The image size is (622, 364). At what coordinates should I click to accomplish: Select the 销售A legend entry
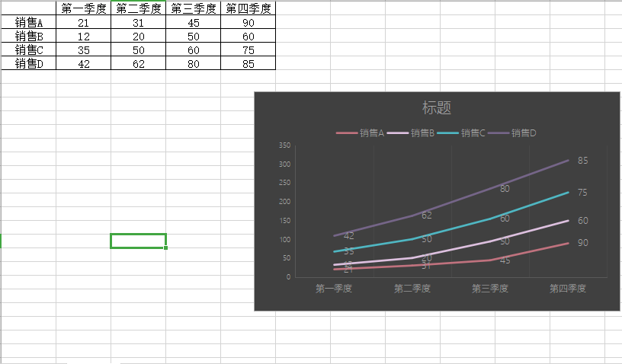[x=361, y=133]
